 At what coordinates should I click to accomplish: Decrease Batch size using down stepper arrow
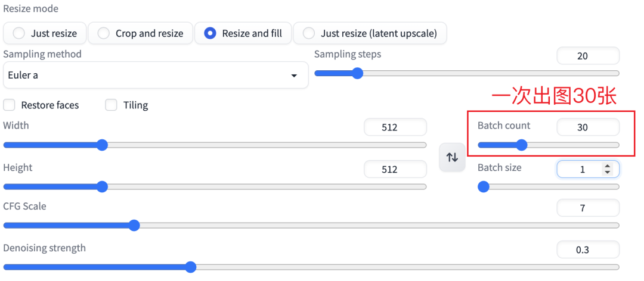tap(607, 173)
